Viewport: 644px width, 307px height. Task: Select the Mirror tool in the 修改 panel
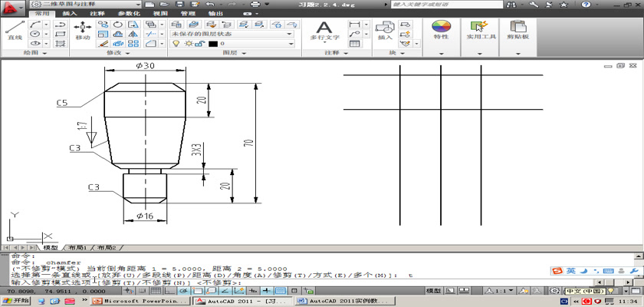tap(133, 34)
